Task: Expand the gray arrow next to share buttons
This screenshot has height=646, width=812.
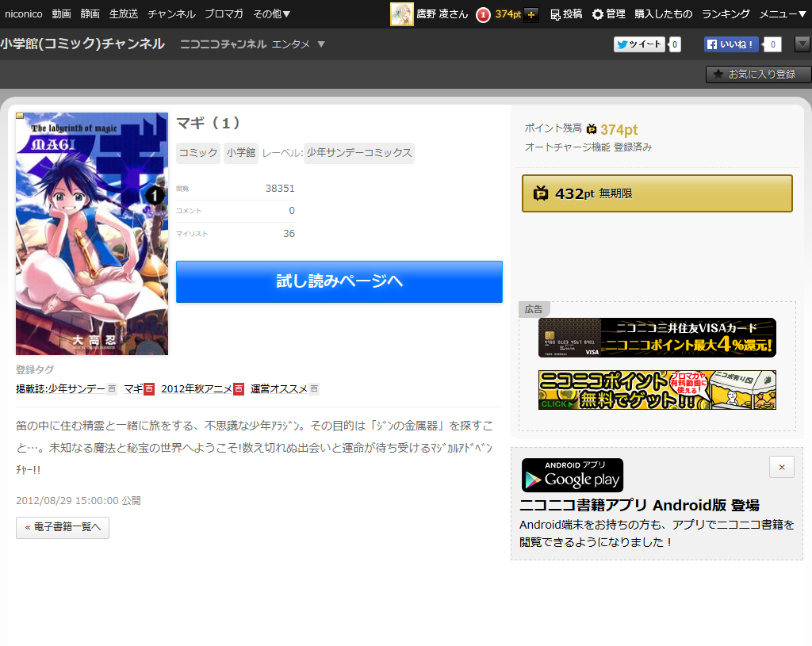Action: [x=802, y=44]
